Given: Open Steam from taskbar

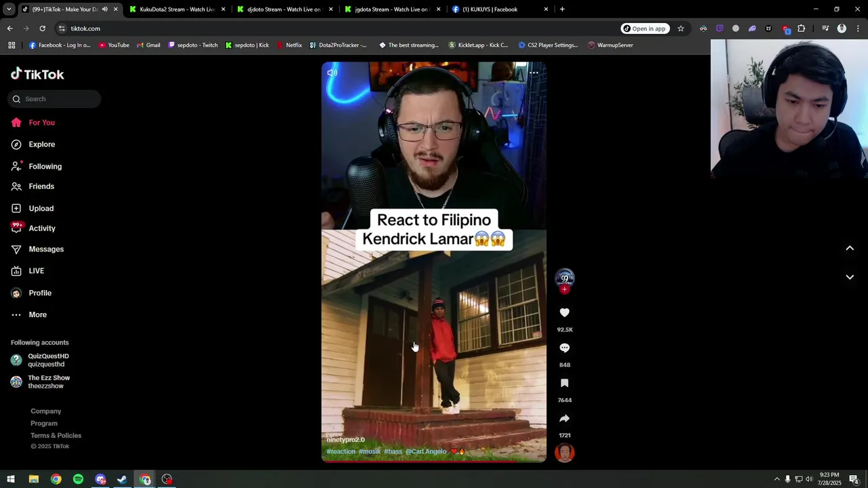Looking at the screenshot, I should (122, 479).
